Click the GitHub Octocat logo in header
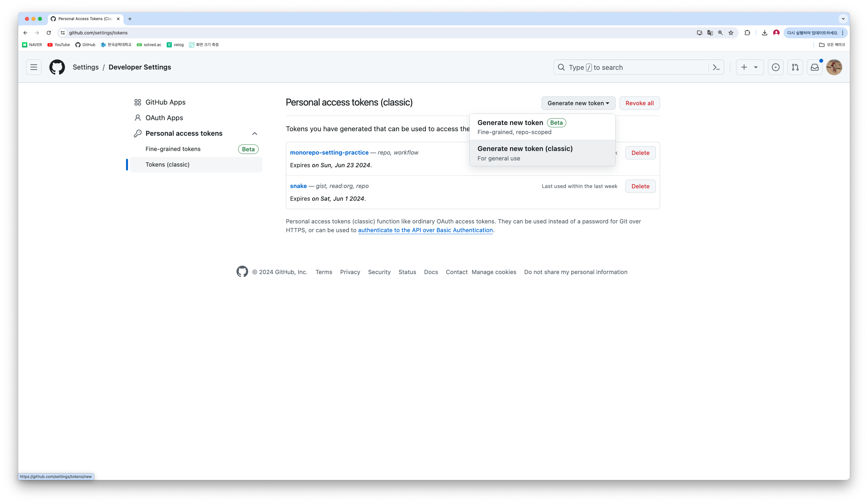Viewport: 868px width, 504px height. pos(57,67)
